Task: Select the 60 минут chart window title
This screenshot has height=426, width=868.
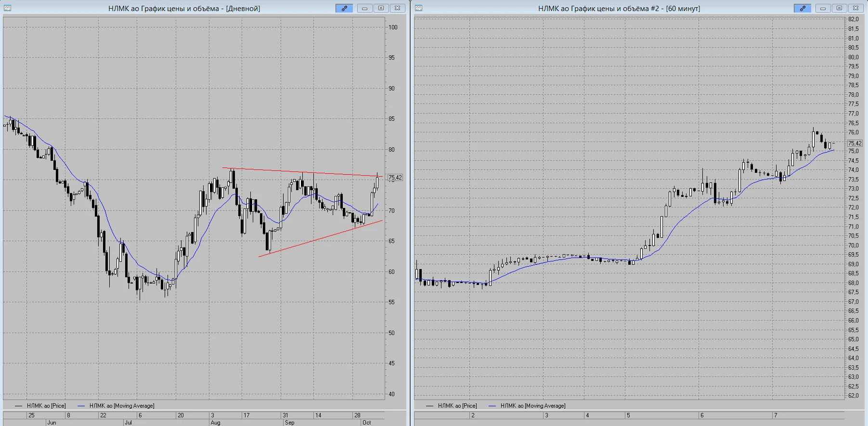Action: click(x=619, y=9)
